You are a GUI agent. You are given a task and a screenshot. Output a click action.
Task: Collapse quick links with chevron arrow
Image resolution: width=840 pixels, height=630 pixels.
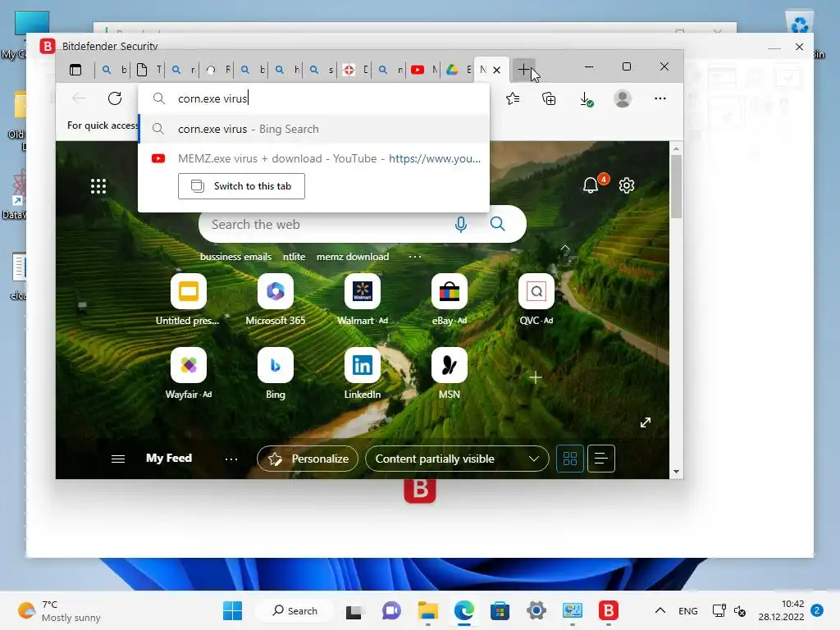564,249
